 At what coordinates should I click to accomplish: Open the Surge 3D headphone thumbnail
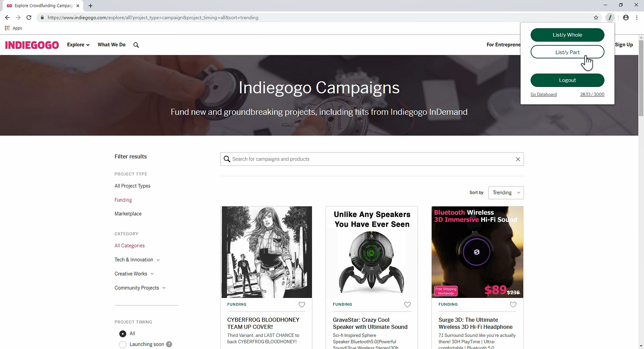pos(477,252)
